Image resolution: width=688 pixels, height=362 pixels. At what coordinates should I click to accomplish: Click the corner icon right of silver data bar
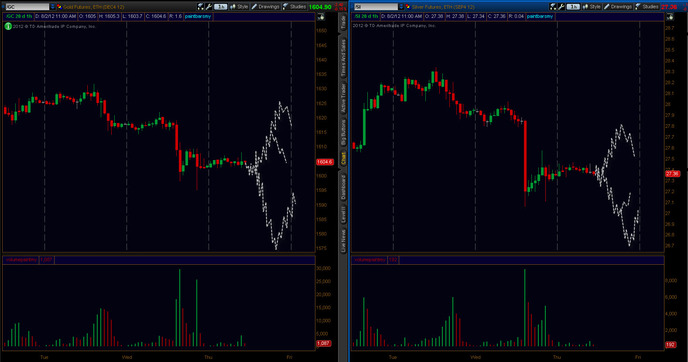(670, 17)
